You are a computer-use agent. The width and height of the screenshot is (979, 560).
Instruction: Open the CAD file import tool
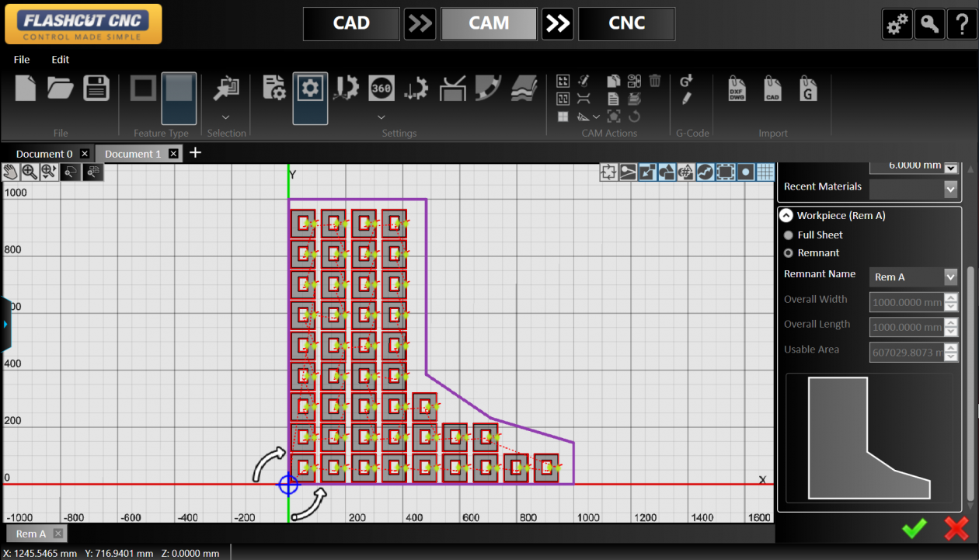tap(772, 88)
